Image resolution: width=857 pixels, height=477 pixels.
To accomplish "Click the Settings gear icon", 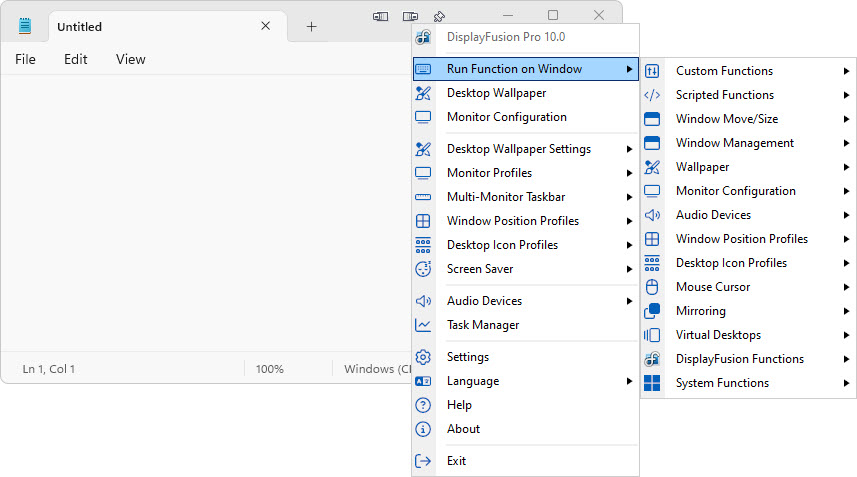I will click(423, 357).
